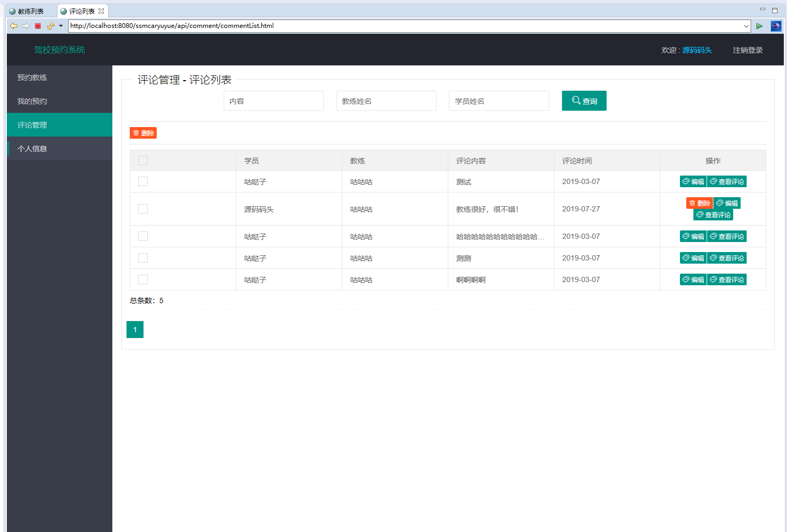The image size is (787, 532).
Task: Click the row 删除 button for 源码码头
Action: [x=699, y=203]
